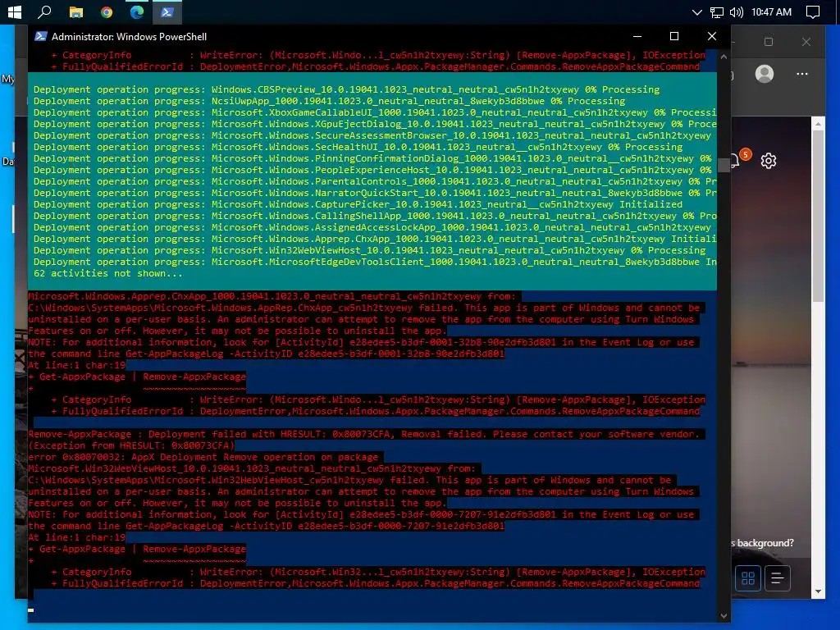Open the 10:47 AM clock
Screen dimensions: 840x630
771,11
